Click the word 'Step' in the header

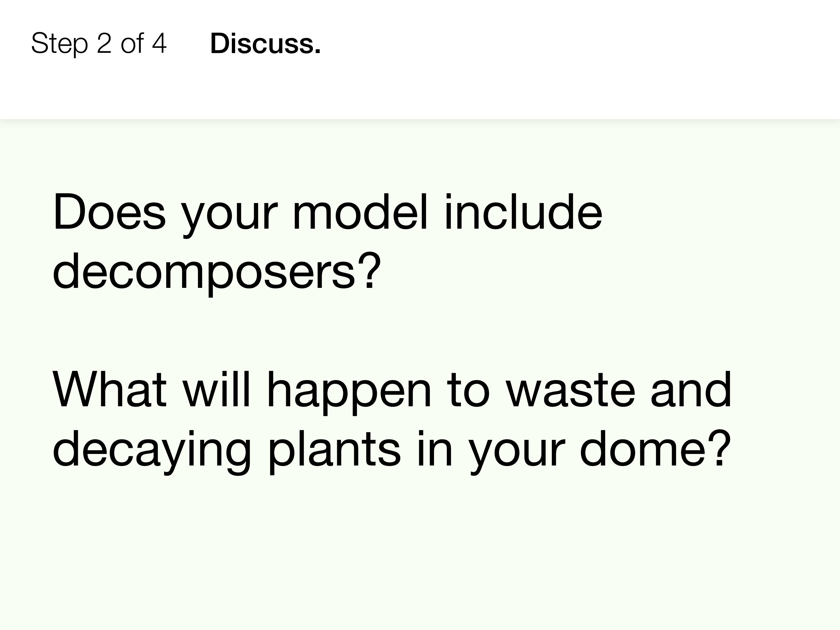(59, 43)
